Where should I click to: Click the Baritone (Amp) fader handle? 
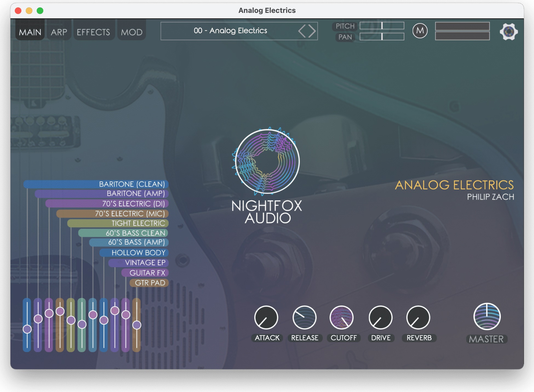(x=38, y=319)
